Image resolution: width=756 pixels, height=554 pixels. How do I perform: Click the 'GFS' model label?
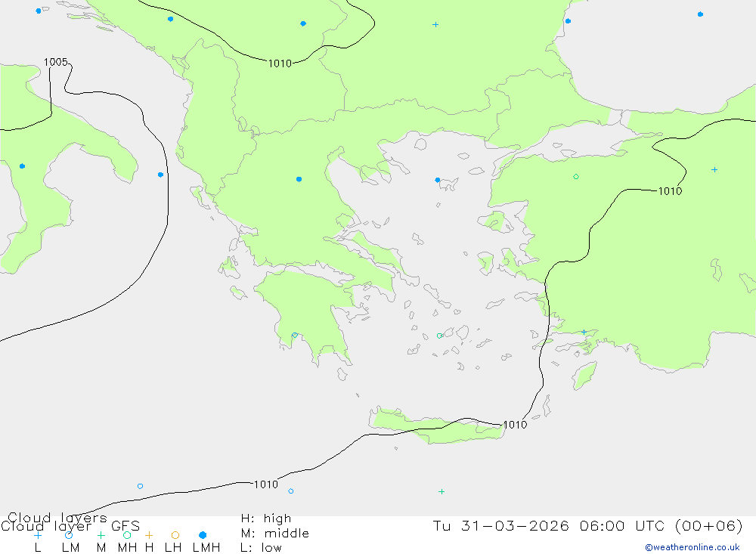click(x=125, y=526)
